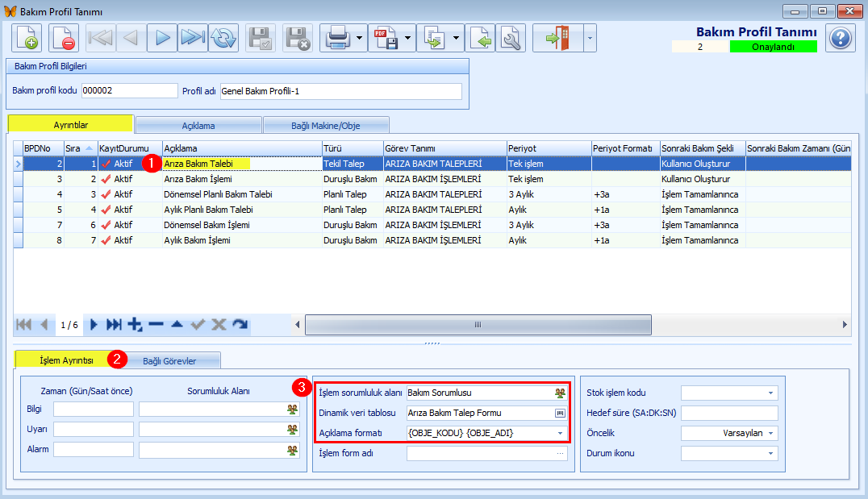Pick a responsibility area for the Alarm row

pyautogui.click(x=292, y=451)
